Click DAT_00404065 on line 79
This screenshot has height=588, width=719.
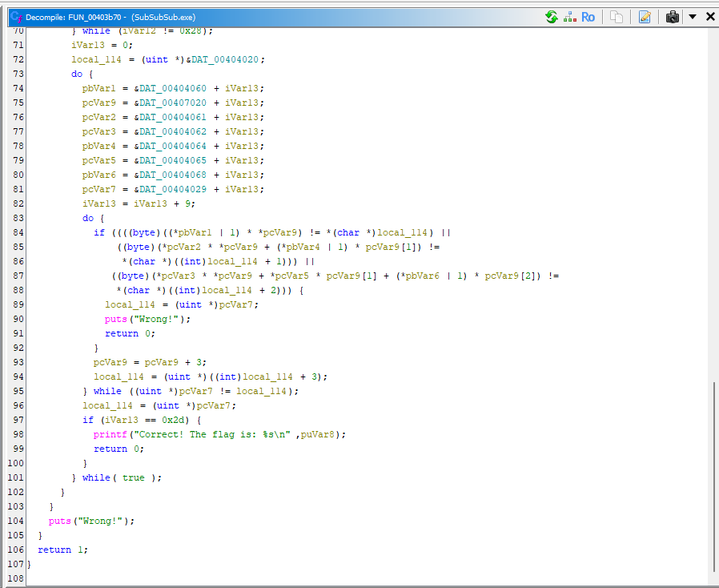[173, 160]
